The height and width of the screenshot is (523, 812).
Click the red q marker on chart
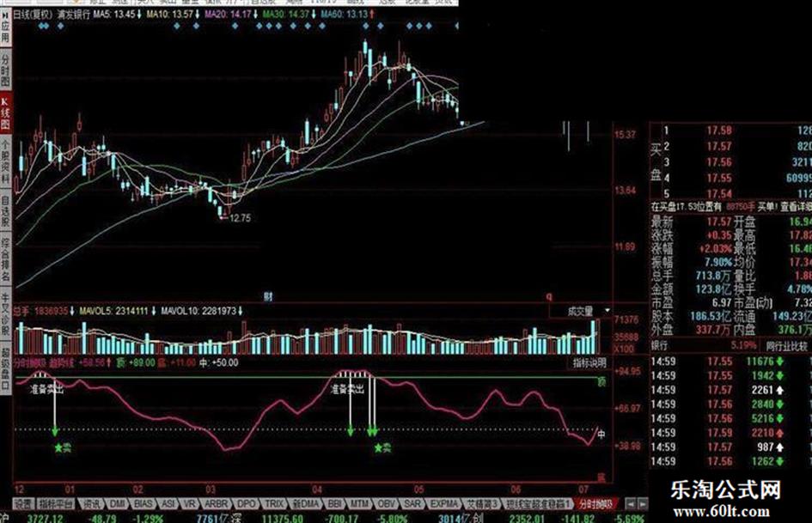coord(549,297)
